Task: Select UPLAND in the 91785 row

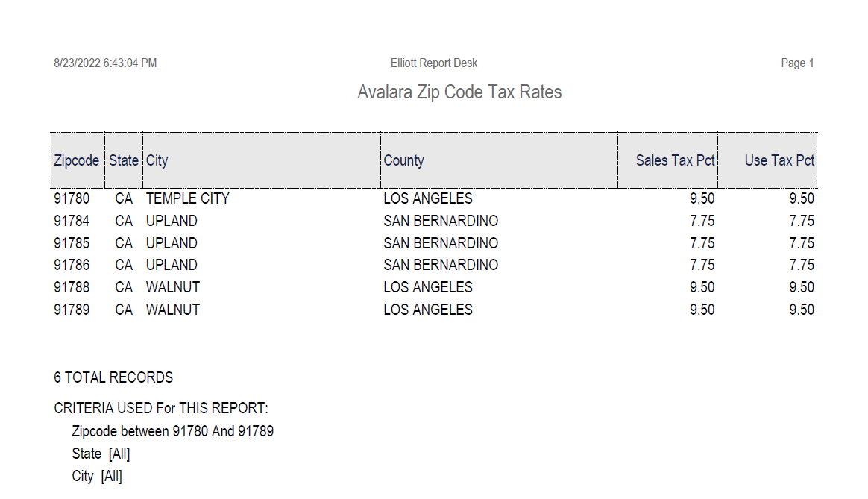Action: click(172, 243)
